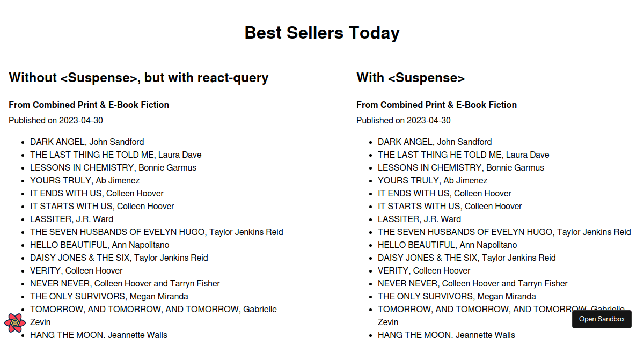This screenshot has height=338, width=644.
Task: Click the With <Suspense> heading
Action: point(411,78)
